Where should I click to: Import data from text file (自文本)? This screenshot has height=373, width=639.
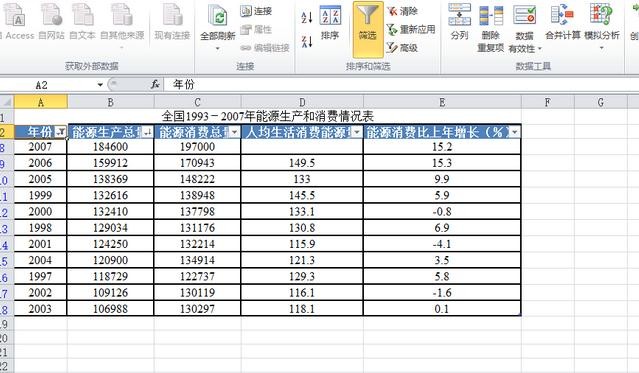(82, 21)
